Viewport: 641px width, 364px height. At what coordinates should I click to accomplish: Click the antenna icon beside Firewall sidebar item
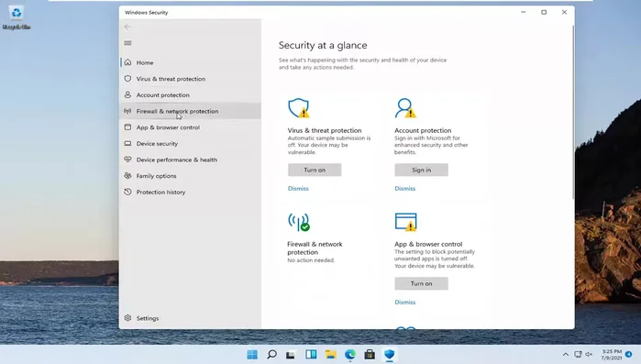pos(127,111)
